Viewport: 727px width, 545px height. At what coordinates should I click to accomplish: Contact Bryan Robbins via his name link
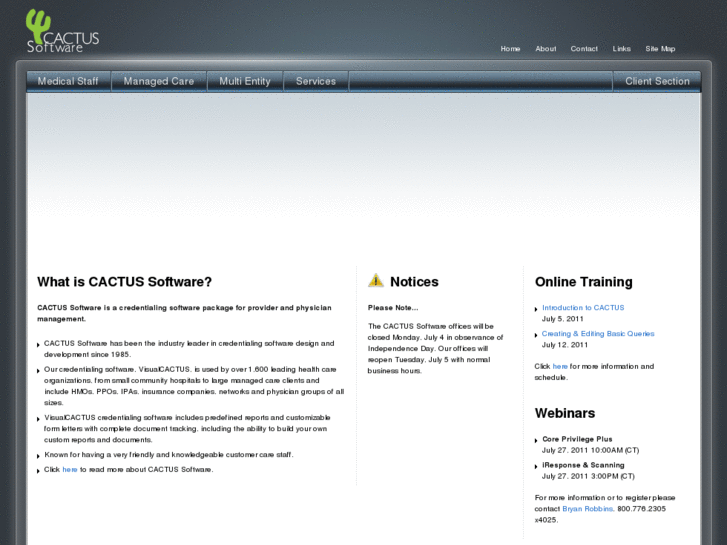click(x=588, y=509)
